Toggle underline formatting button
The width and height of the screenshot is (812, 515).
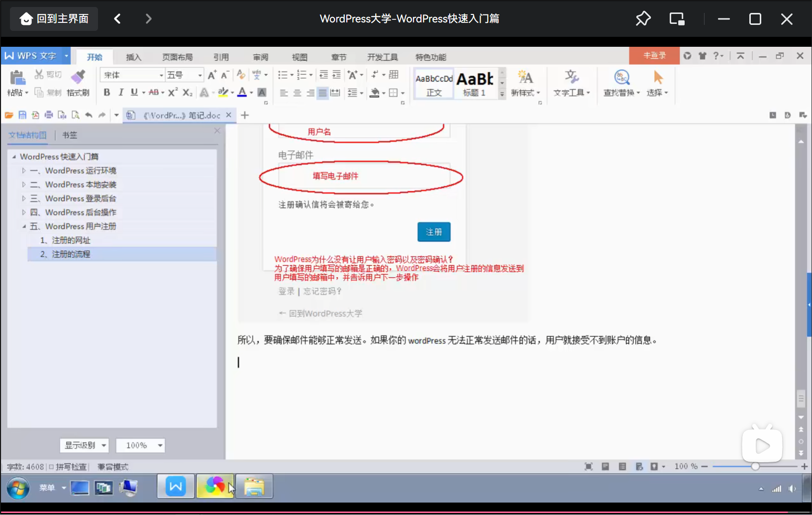pos(134,93)
